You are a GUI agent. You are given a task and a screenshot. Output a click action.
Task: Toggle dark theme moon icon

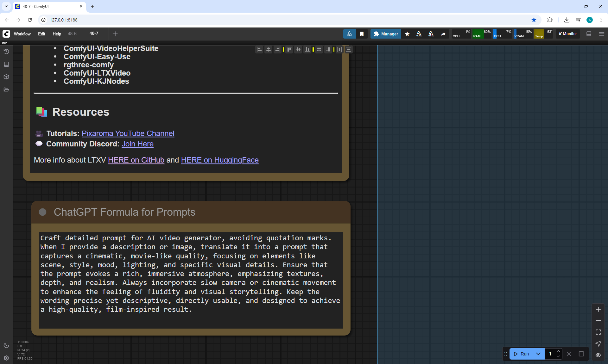tap(6, 345)
